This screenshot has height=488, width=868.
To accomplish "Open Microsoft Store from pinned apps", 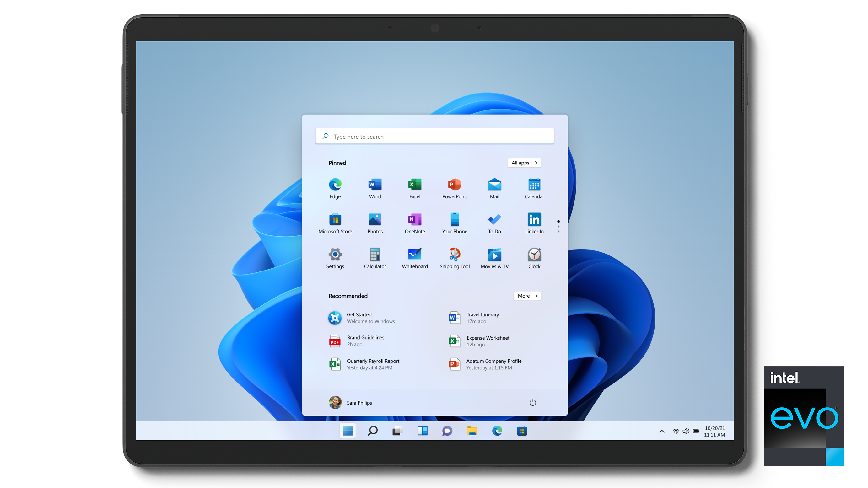I will point(335,223).
